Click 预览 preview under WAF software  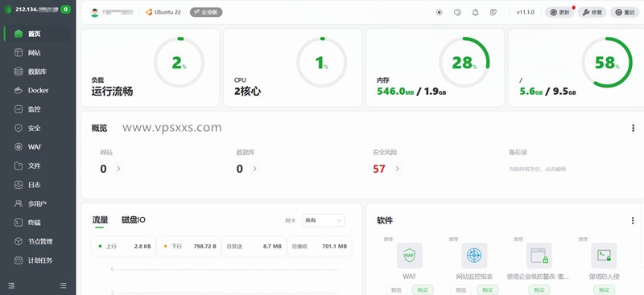(x=396, y=290)
